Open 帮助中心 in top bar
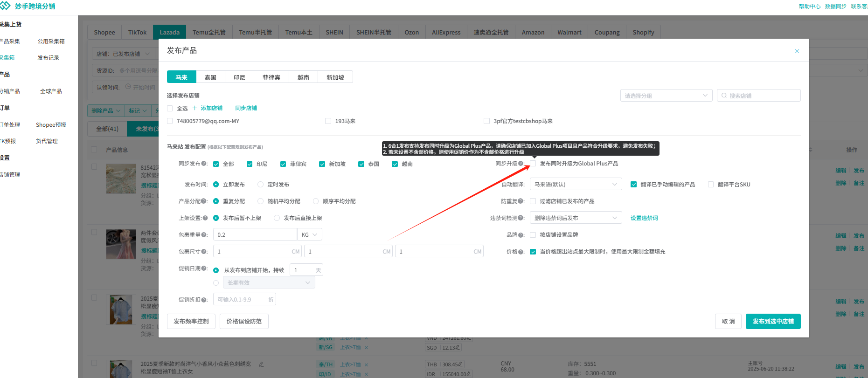 click(x=810, y=7)
